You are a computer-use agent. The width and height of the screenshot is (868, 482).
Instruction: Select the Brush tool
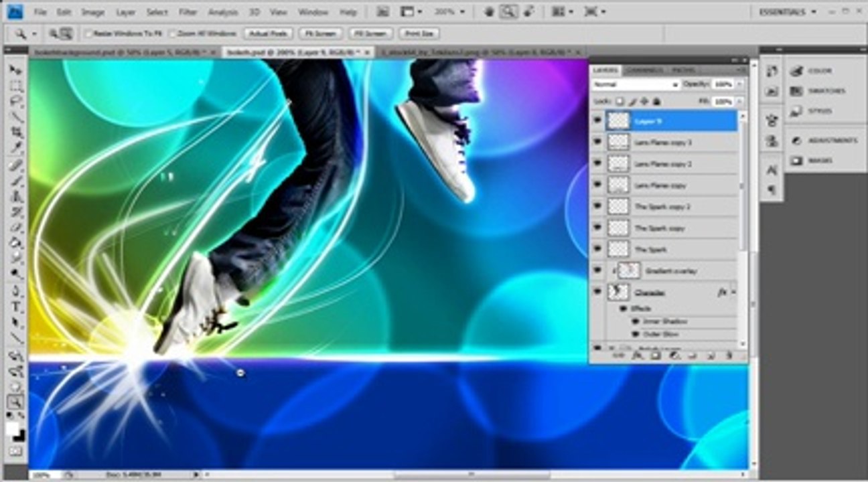pyautogui.click(x=15, y=181)
